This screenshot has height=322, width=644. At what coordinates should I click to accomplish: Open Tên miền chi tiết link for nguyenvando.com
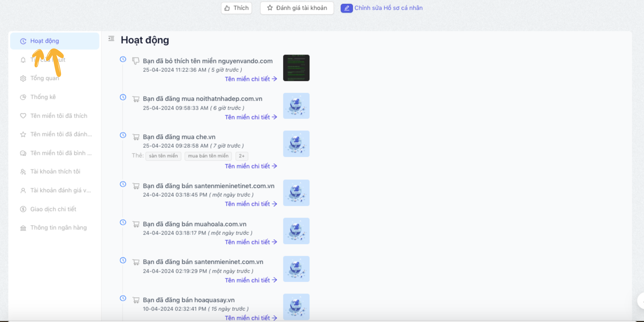[251, 79]
